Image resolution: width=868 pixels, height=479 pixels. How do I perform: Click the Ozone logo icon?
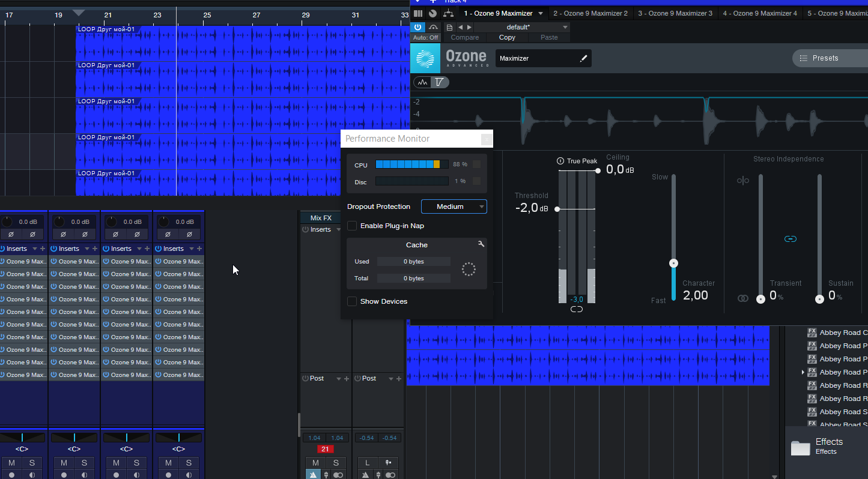(x=425, y=58)
